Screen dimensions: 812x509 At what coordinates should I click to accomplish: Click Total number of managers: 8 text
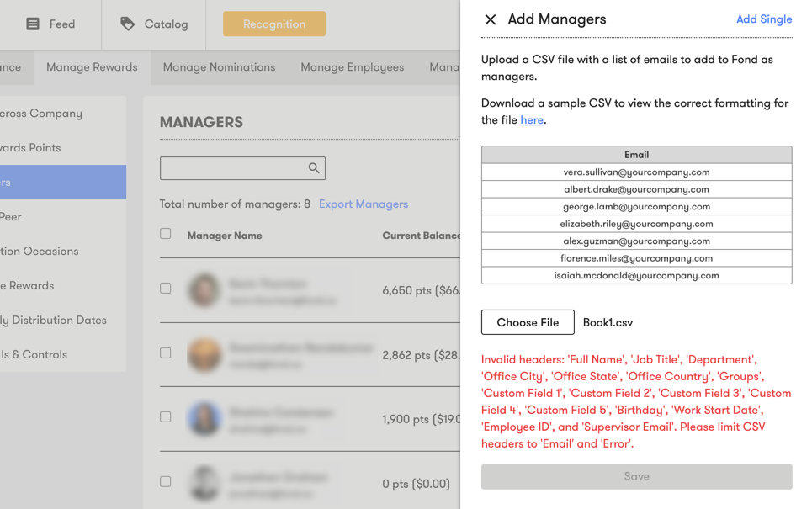click(235, 204)
